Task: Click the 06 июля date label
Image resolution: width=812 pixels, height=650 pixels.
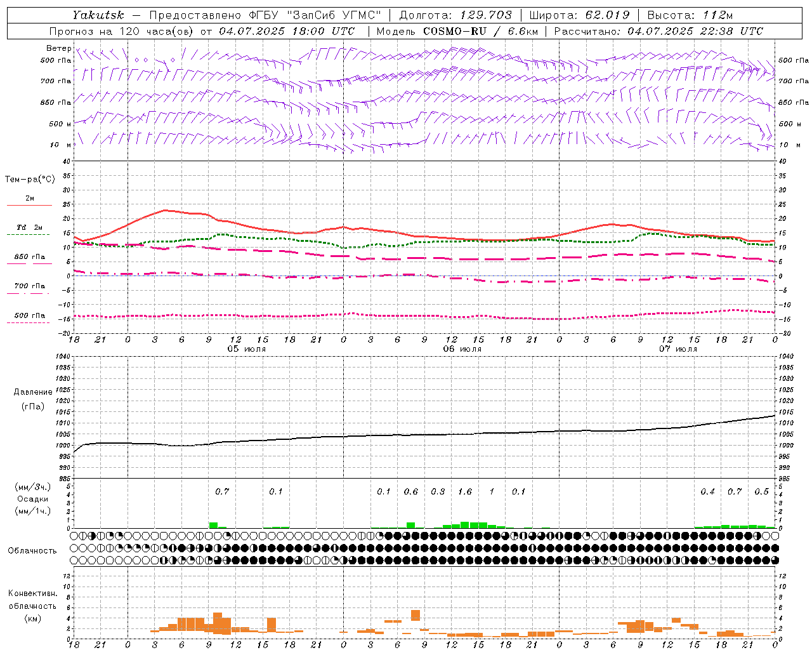Action: point(462,349)
